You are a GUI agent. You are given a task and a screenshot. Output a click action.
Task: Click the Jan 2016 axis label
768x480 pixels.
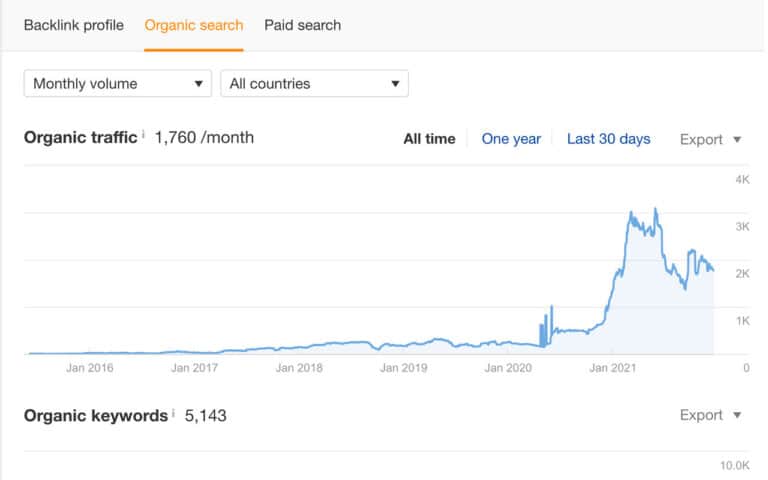click(x=89, y=368)
